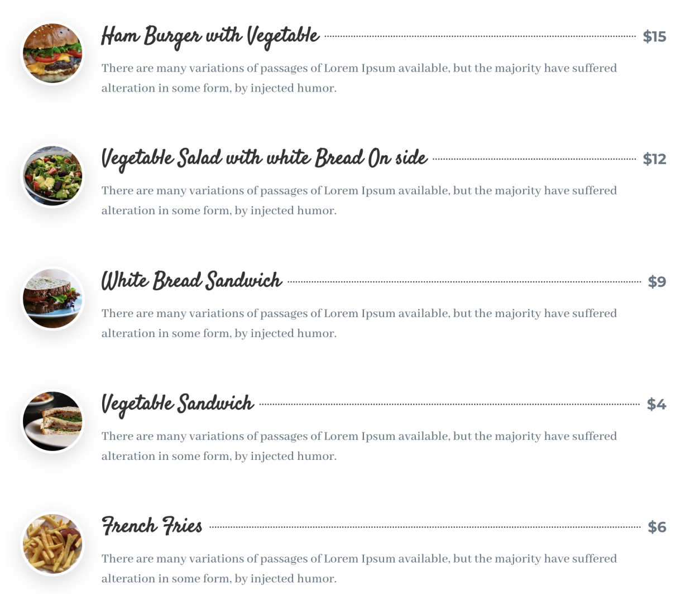The height and width of the screenshot is (609, 700).
Task: Open the Ham Burger with Vegetable title
Action: [210, 36]
